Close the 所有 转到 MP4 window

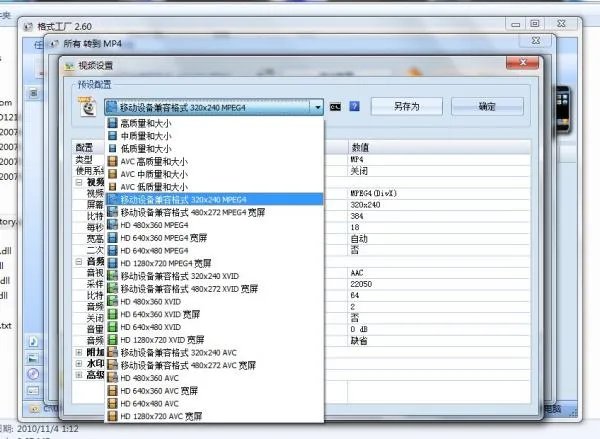pyautogui.click(x=536, y=41)
